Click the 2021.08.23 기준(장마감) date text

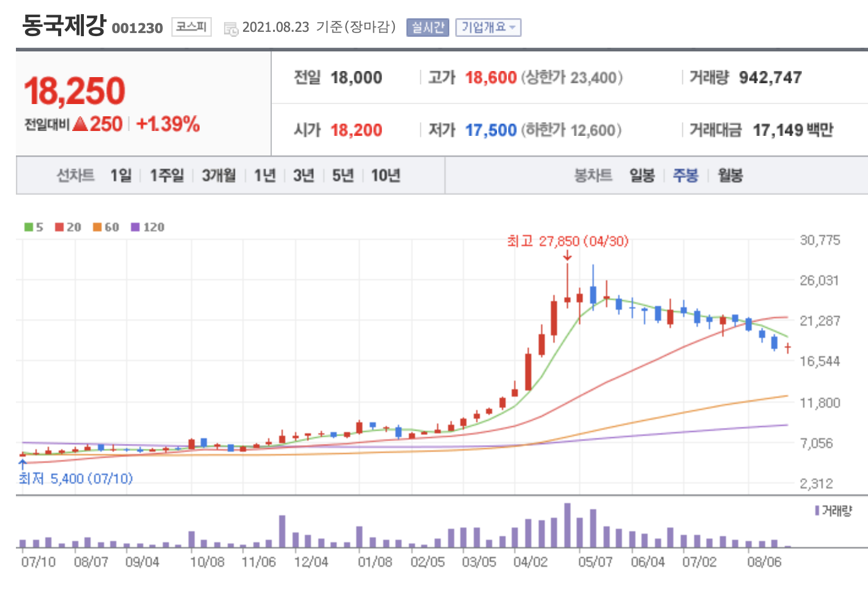point(319,28)
